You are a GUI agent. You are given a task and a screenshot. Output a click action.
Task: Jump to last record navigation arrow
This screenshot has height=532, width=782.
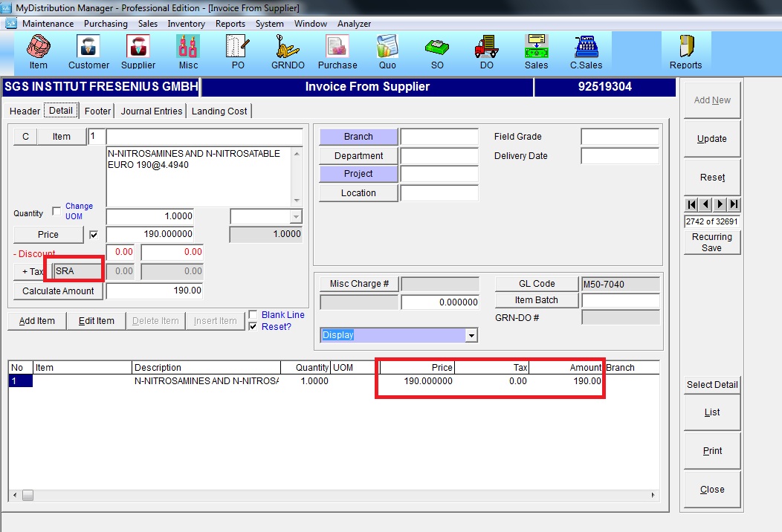(734, 204)
